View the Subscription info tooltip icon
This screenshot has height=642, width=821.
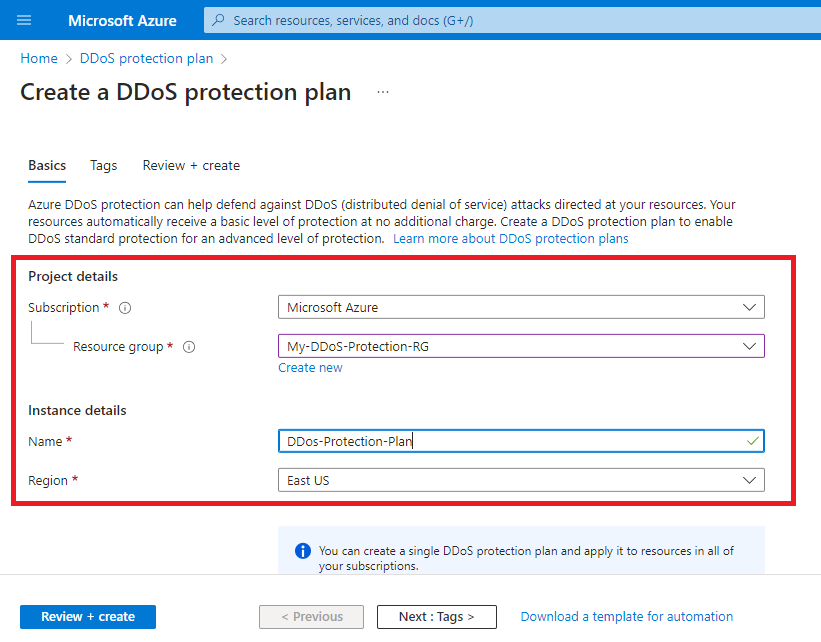coord(124,308)
